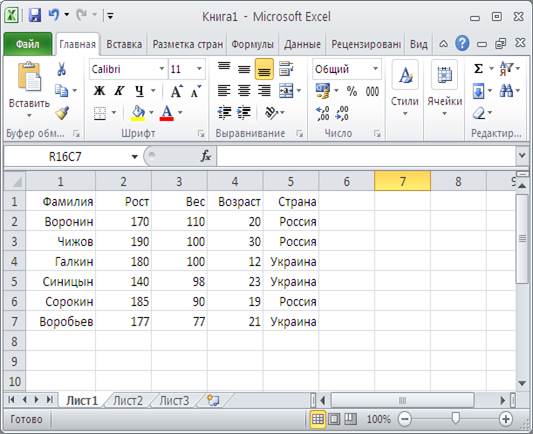This screenshot has height=434, width=533.
Task: Align text to middle
Action: [x=244, y=69]
